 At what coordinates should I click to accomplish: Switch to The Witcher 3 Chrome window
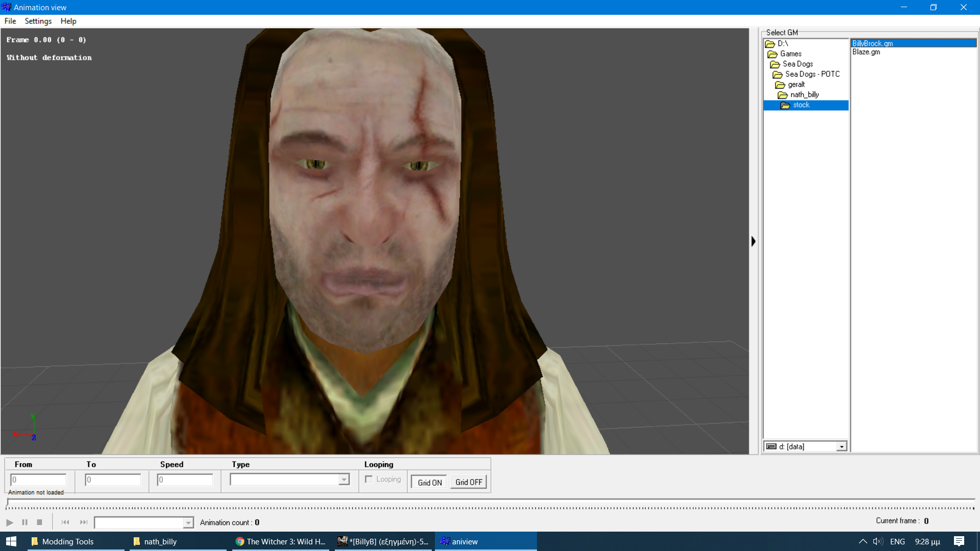click(280, 541)
